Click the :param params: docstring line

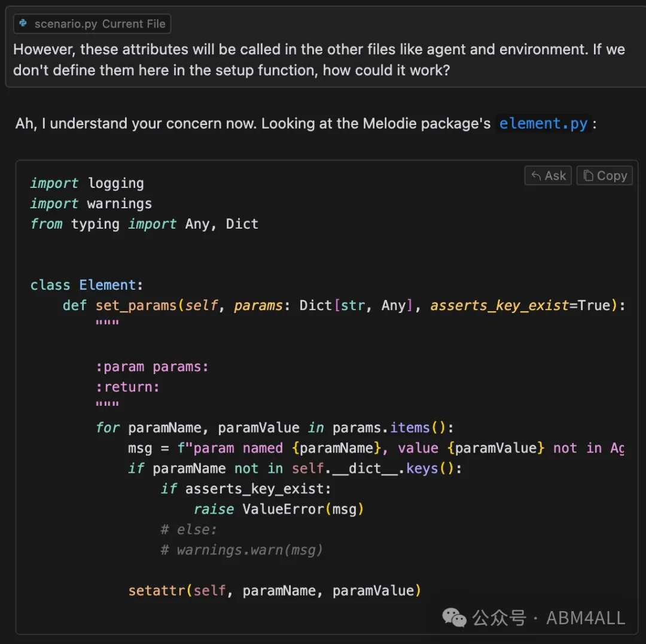[152, 366]
